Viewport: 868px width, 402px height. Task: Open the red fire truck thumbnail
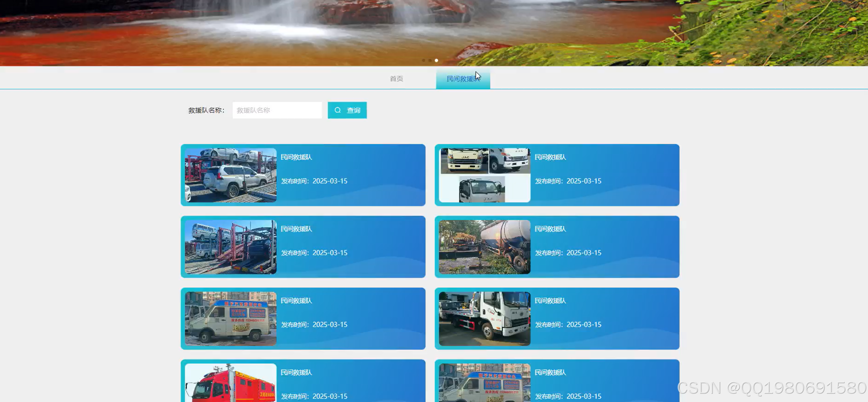pyautogui.click(x=230, y=383)
